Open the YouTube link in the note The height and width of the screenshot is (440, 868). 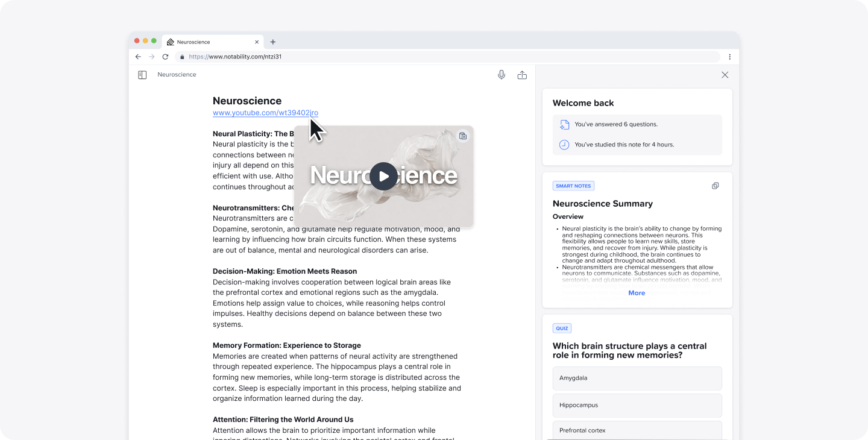pyautogui.click(x=265, y=113)
